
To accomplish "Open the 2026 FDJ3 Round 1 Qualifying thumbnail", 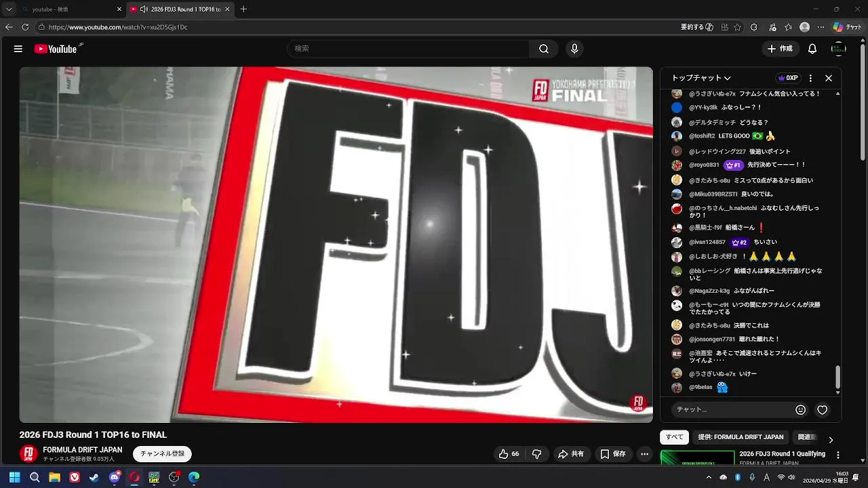I will click(x=698, y=458).
